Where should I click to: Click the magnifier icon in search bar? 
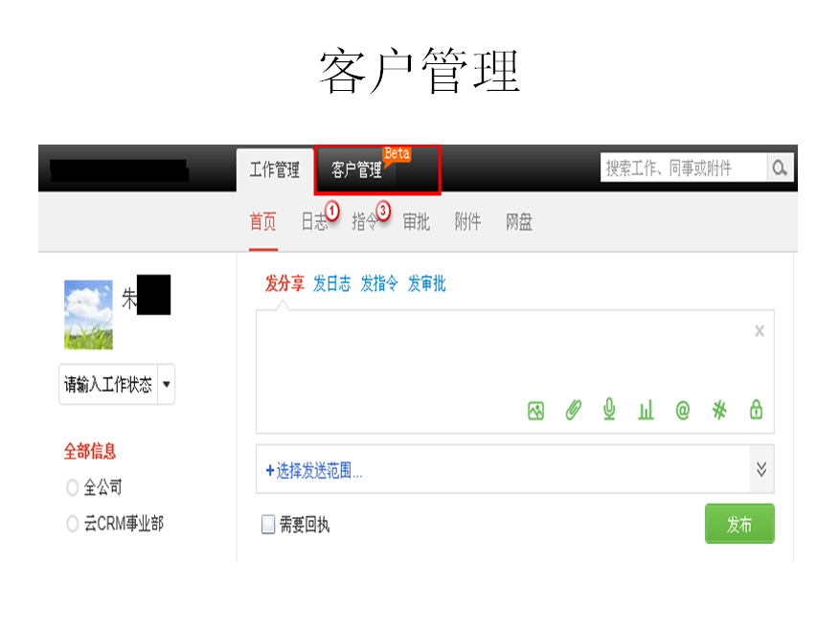pyautogui.click(x=780, y=167)
